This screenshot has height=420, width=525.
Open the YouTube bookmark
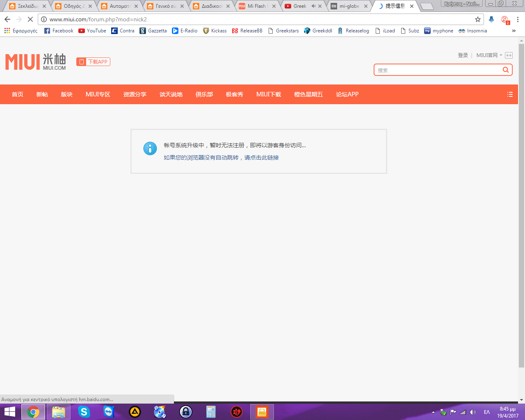(92, 31)
